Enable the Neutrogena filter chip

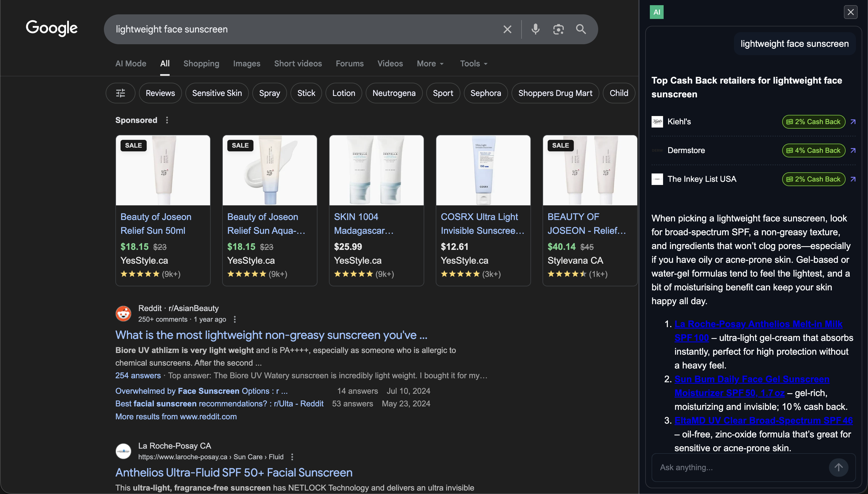coord(394,92)
